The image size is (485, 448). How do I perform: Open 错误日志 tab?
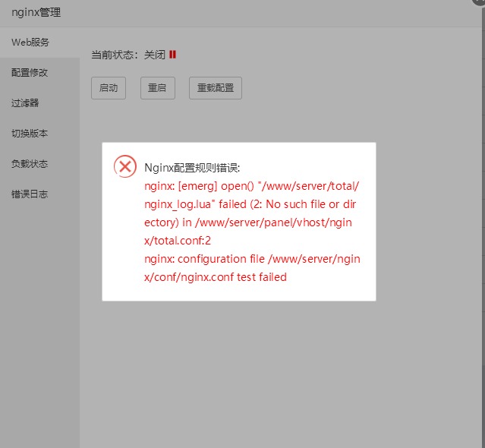click(x=39, y=194)
